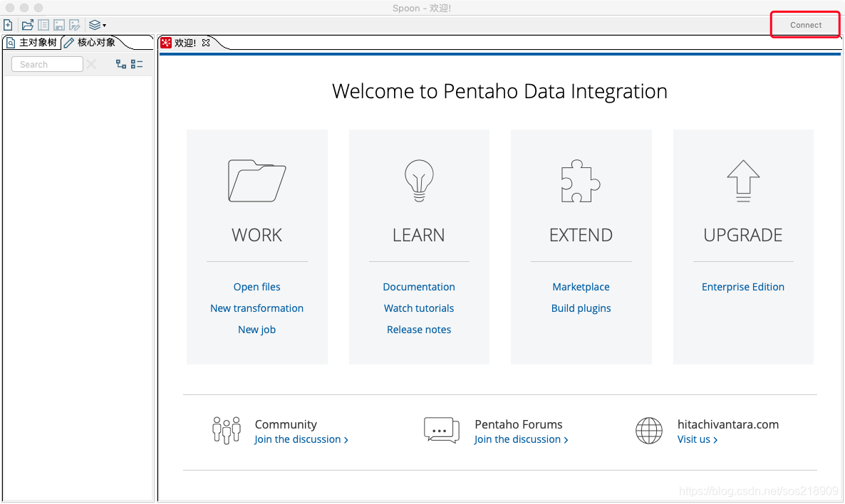Join the Pentaho Forums discussion link
845x504 pixels.
pyautogui.click(x=521, y=439)
